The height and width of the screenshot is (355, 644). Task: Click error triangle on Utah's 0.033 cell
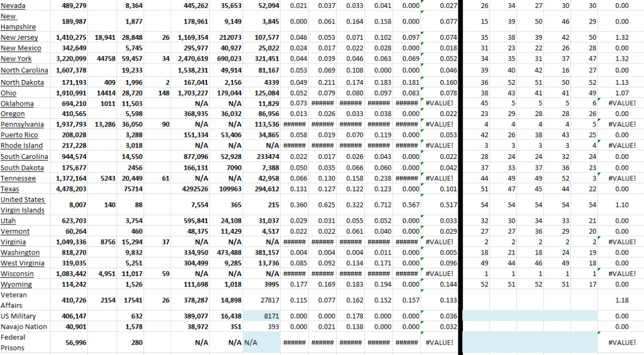coord(421,216)
